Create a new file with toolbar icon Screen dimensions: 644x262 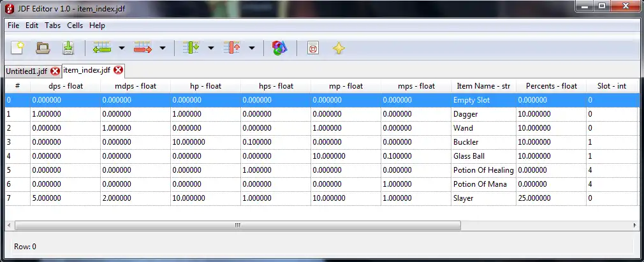click(17, 48)
